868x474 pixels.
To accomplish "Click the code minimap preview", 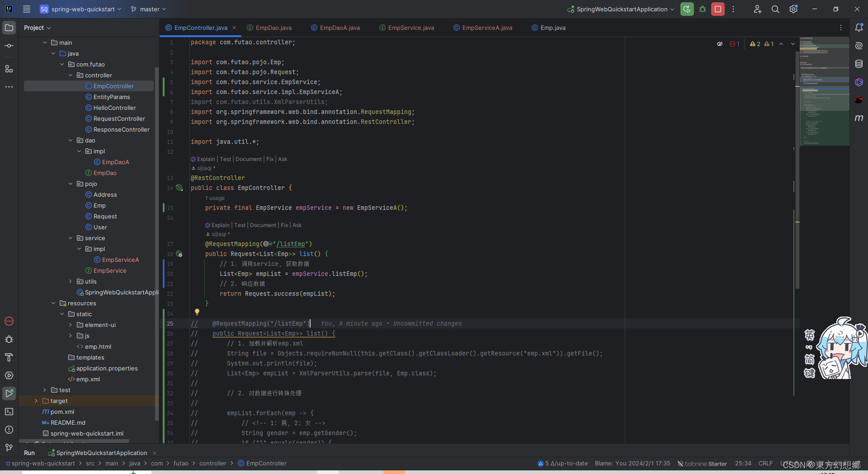I will click(824, 91).
